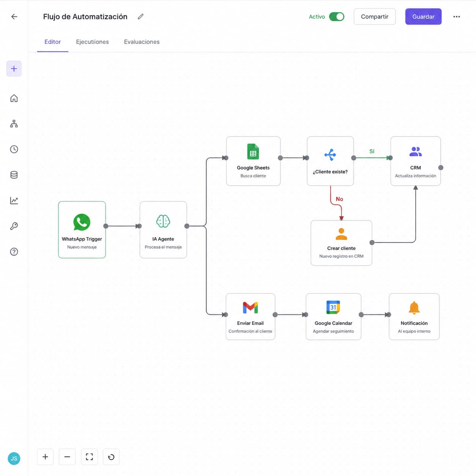Image resolution: width=476 pixels, height=476 pixels.
Task: Click the 'Confirmación al cliente' text
Action: [x=251, y=331]
